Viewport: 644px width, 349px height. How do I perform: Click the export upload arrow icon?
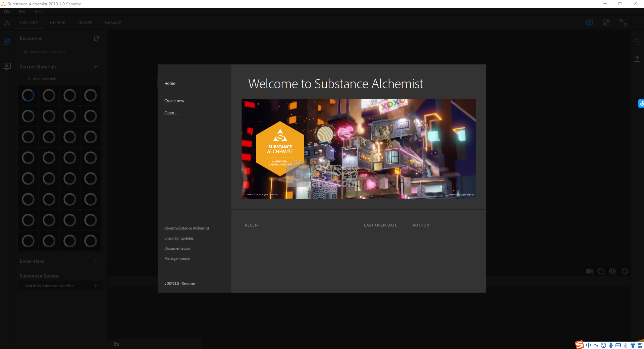tap(637, 59)
